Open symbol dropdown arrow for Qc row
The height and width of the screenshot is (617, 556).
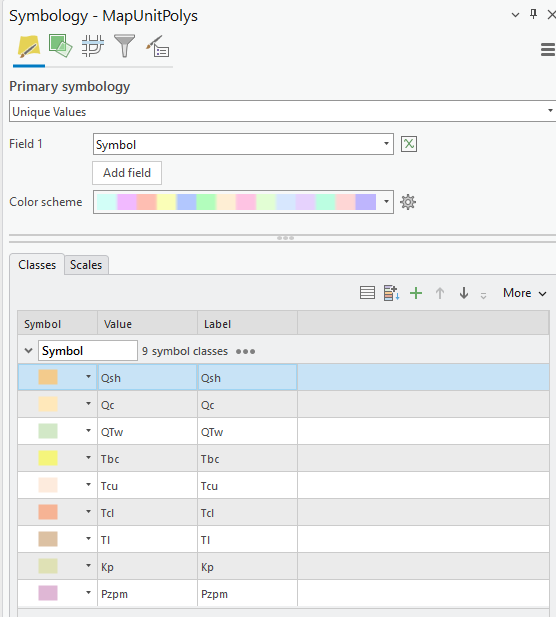coord(89,404)
